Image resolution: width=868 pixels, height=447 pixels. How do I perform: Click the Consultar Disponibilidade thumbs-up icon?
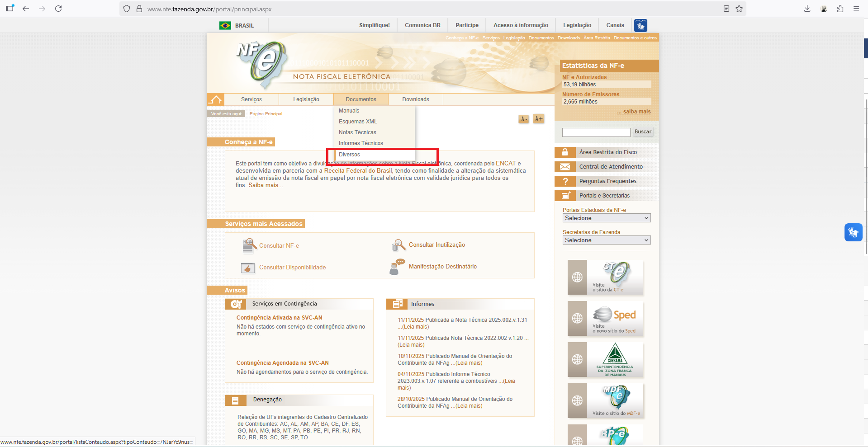(248, 268)
